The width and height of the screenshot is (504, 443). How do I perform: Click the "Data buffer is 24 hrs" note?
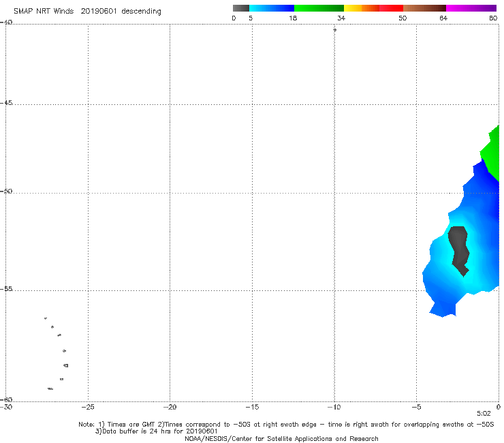click(x=156, y=431)
